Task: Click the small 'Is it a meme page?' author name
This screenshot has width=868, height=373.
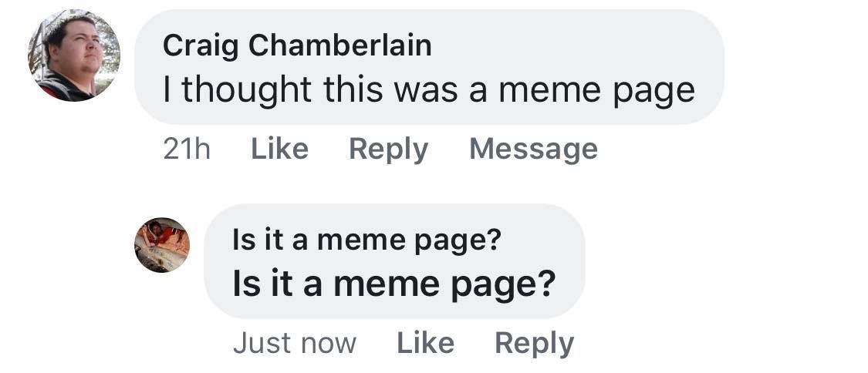Action: [366, 240]
